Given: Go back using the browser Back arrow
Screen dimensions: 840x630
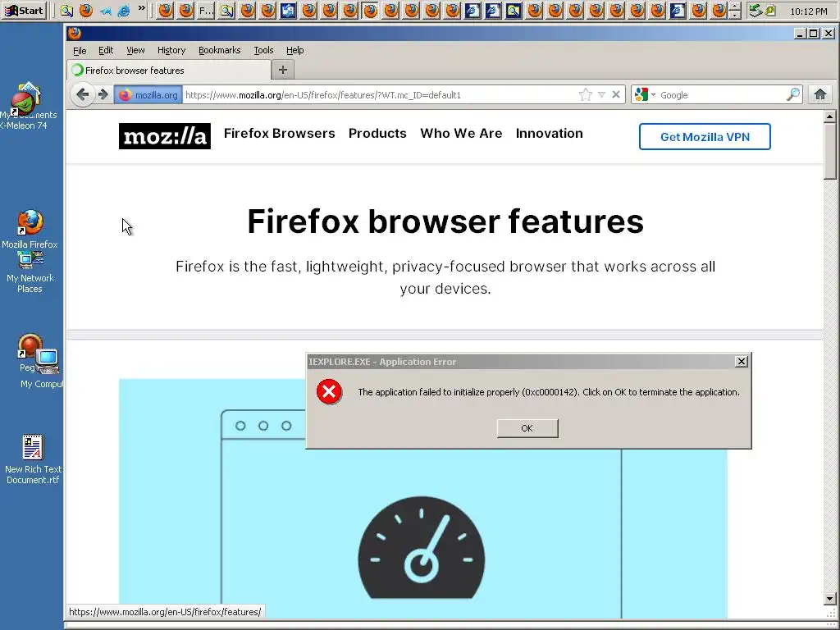Looking at the screenshot, I should 83,95.
